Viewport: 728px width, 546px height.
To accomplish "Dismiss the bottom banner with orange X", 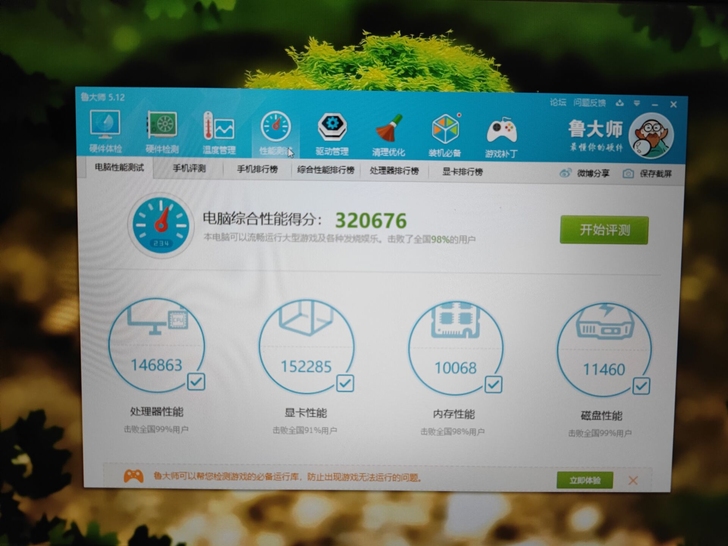I will tap(633, 481).
